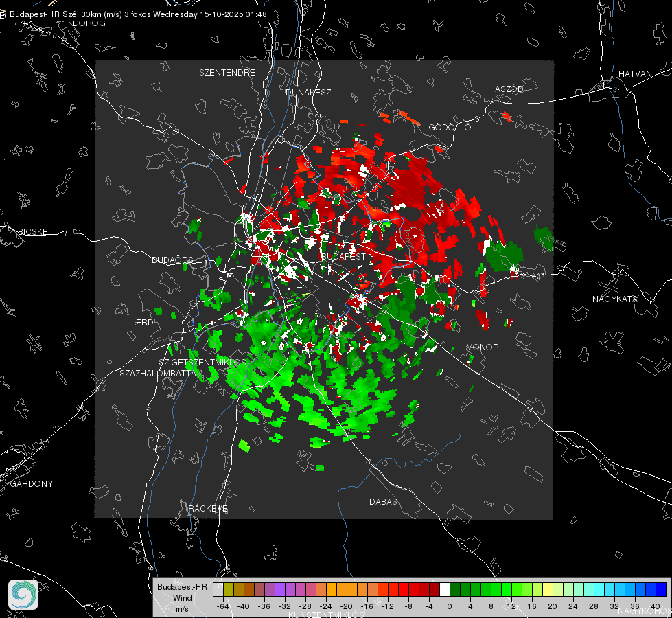
Task: Click the -12 value on the legend scale
Action: click(x=387, y=606)
